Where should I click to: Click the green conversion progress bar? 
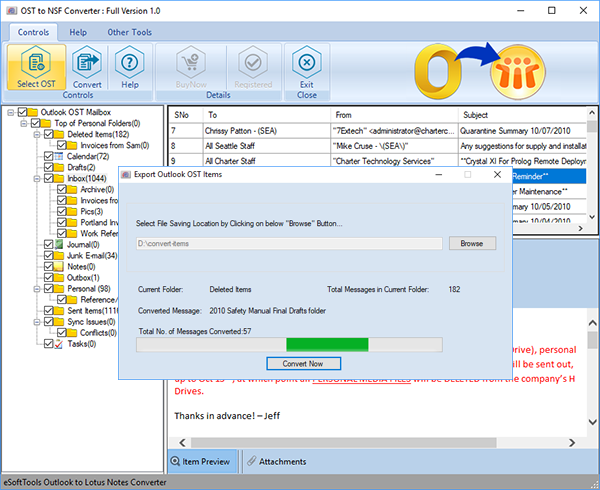pos(327,344)
